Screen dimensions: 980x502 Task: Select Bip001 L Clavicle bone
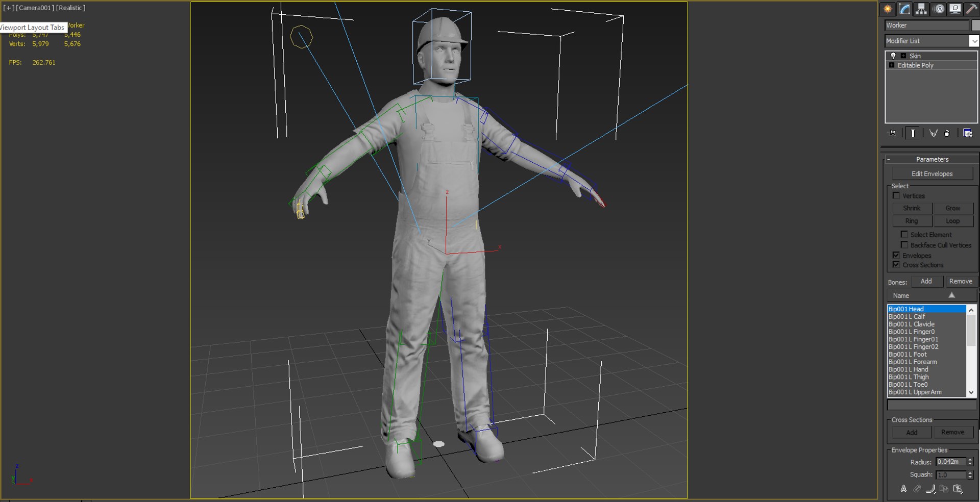point(926,324)
